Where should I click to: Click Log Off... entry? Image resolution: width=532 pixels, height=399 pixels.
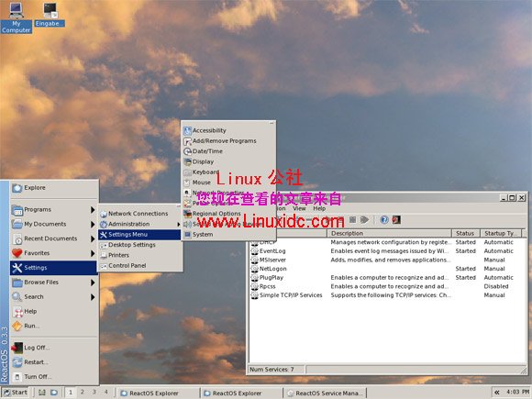click(x=54, y=348)
